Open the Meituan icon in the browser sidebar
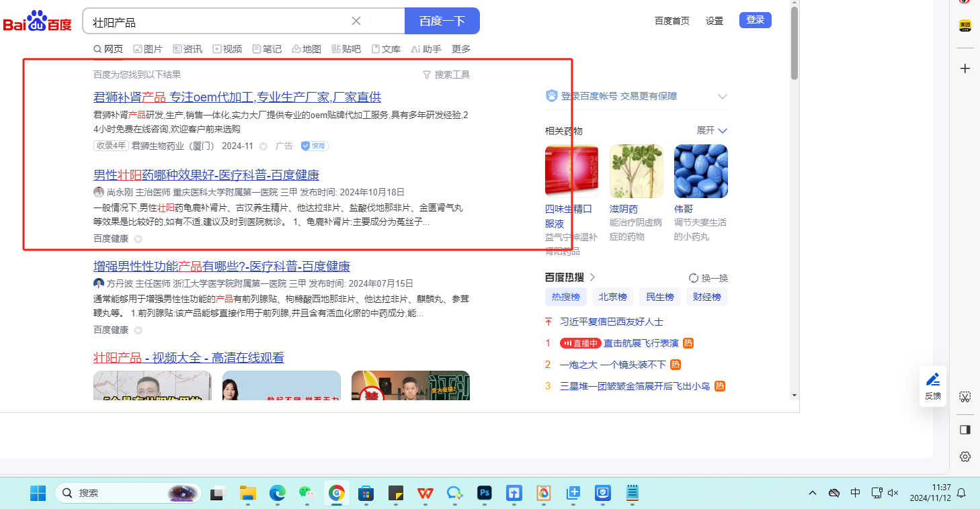The image size is (980, 509). [965, 26]
